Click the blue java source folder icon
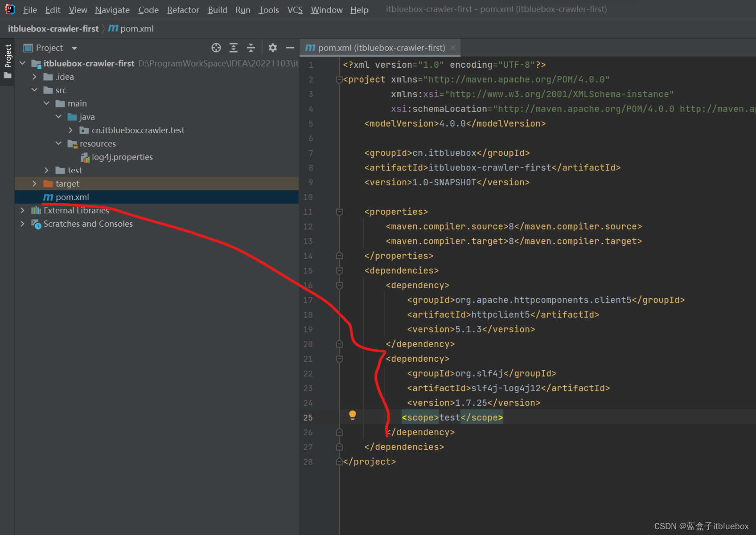756x535 pixels. click(x=72, y=117)
